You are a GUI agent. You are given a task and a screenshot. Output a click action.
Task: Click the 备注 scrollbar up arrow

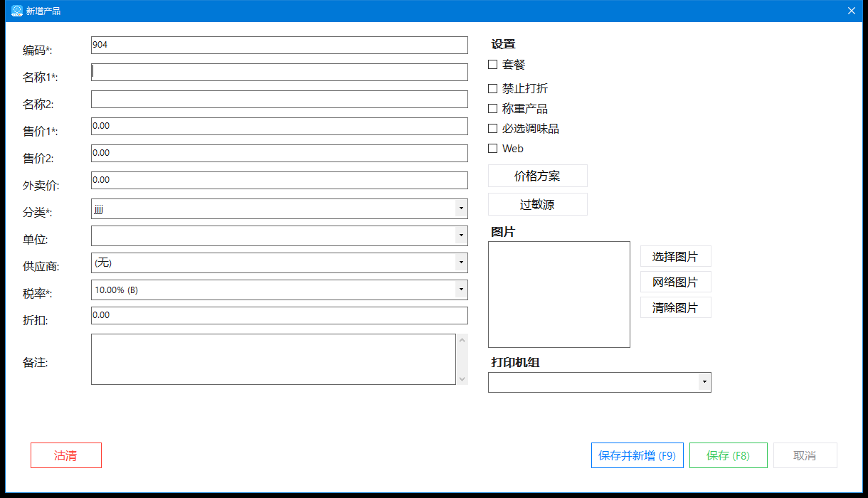point(462,340)
